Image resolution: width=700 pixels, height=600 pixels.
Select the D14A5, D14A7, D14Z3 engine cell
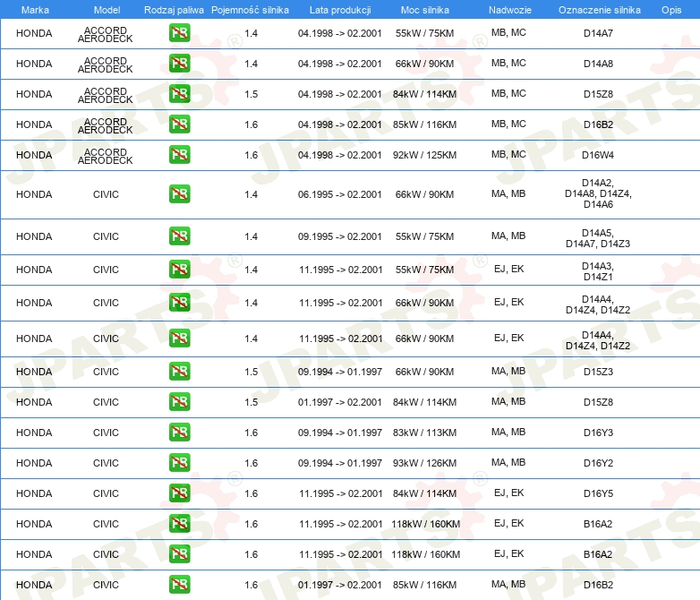click(598, 238)
